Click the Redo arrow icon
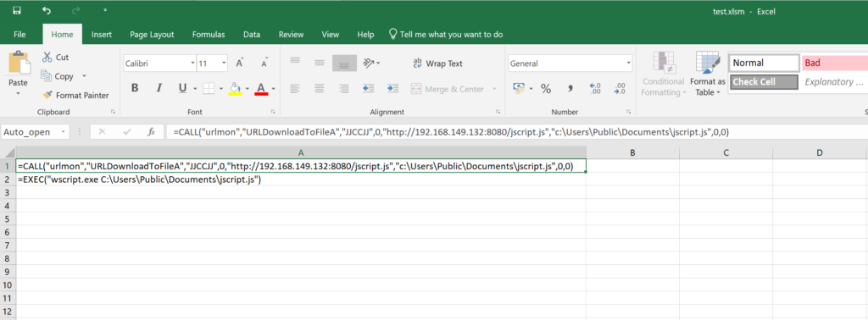 [x=75, y=10]
